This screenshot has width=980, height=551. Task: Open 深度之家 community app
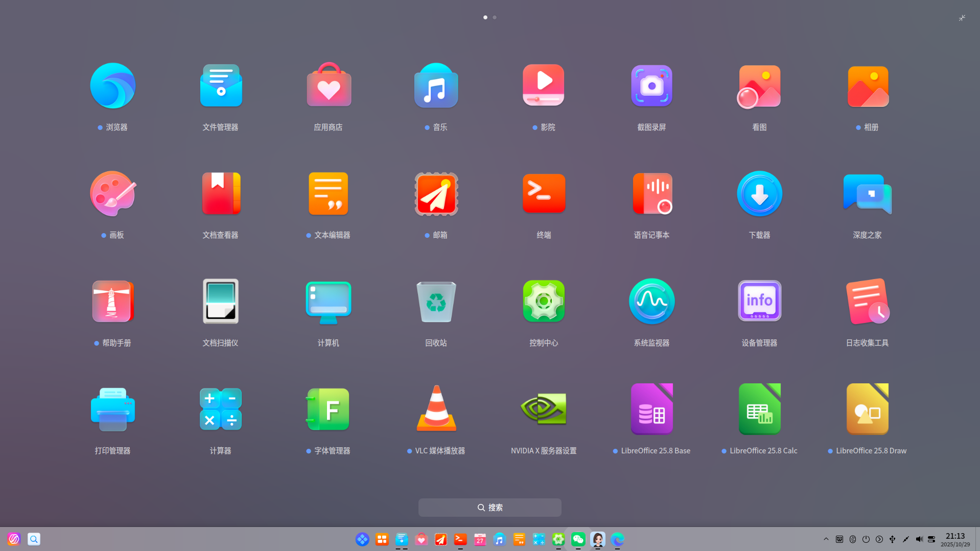click(x=867, y=194)
